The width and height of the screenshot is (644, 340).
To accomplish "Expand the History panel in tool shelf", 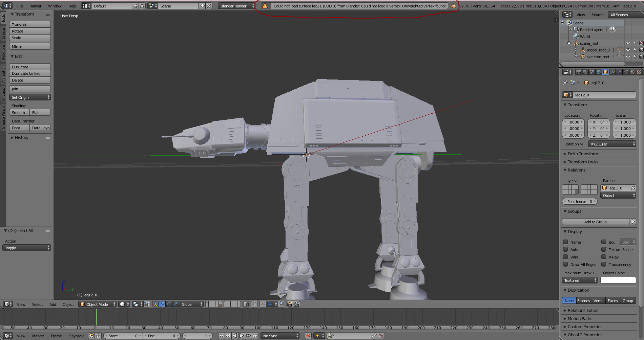I will coord(21,137).
